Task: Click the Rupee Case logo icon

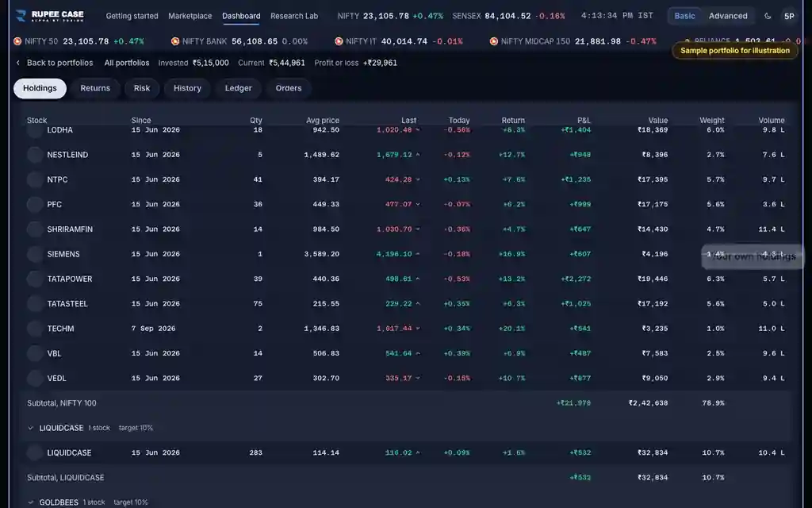Action: (x=21, y=16)
